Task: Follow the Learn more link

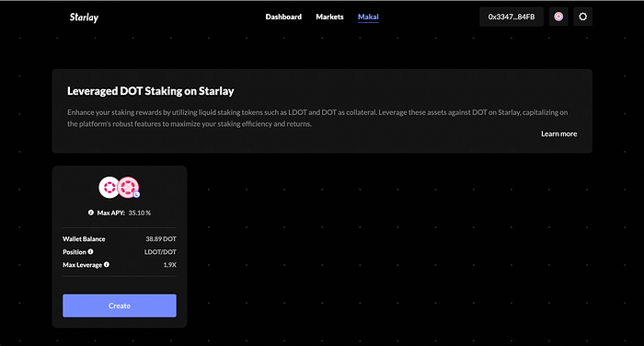Action: click(x=558, y=134)
